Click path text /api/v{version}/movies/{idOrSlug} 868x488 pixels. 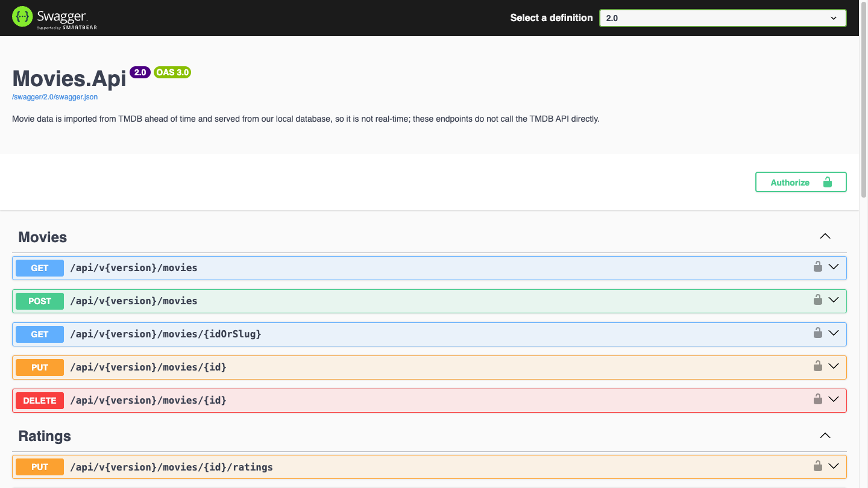point(166,334)
